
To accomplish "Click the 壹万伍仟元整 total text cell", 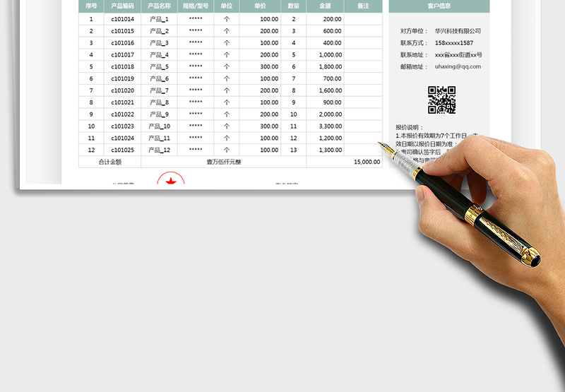I will pyautogui.click(x=224, y=162).
